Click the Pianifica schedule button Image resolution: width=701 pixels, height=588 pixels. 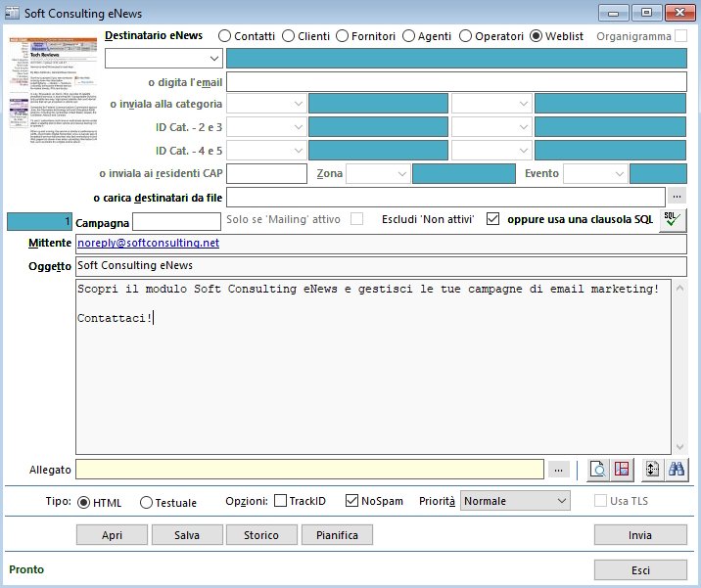coord(337,535)
